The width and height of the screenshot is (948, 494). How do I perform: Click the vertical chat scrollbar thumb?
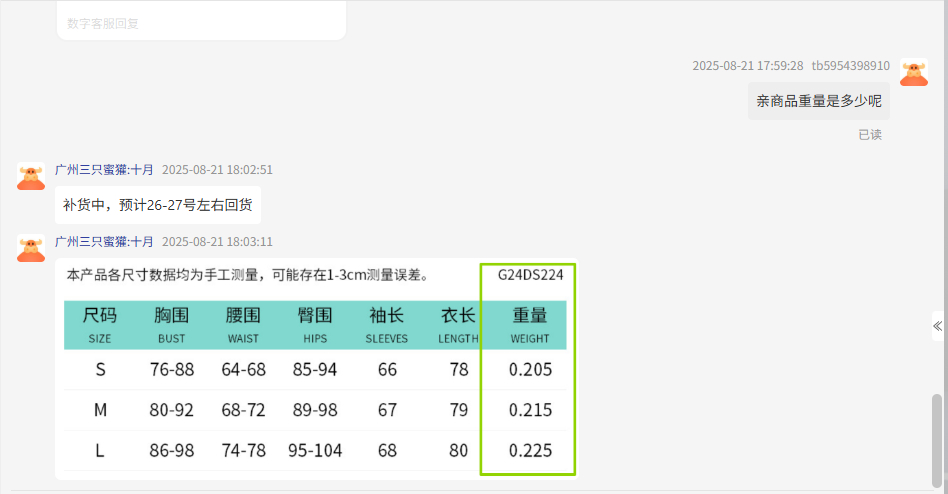[936, 437]
